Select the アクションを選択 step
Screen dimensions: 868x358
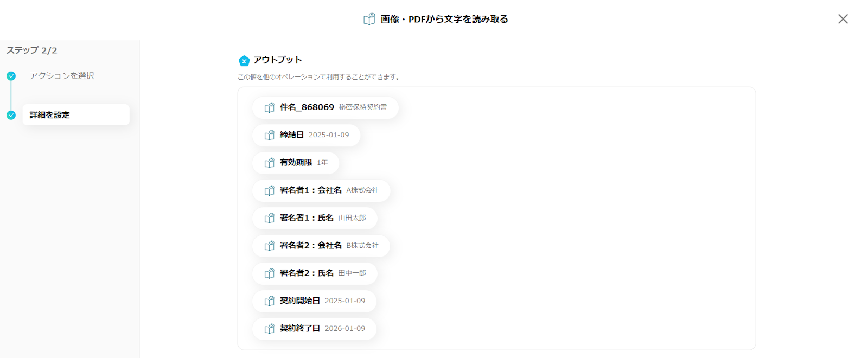[62, 76]
